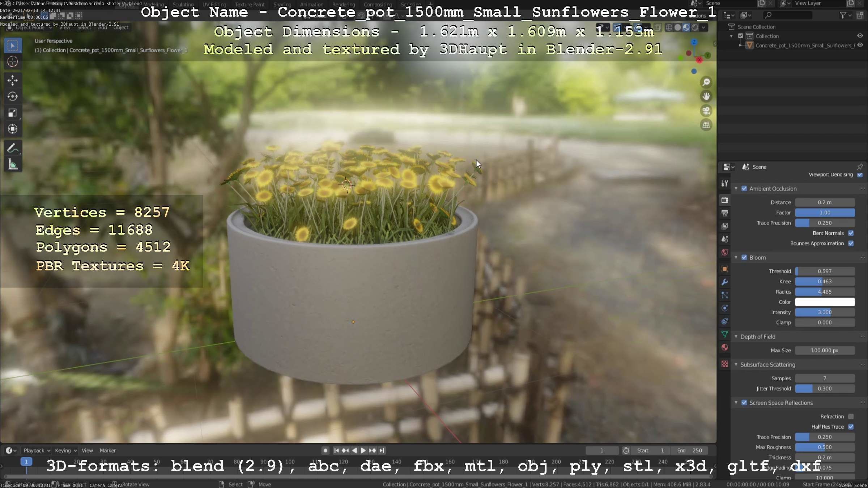This screenshot has width=868, height=488.
Task: Toggle Bent Normals checkbox
Action: [x=851, y=233]
